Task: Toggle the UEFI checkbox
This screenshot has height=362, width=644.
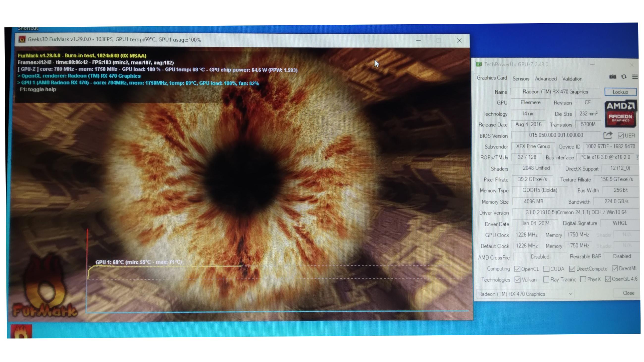Action: coord(620,135)
